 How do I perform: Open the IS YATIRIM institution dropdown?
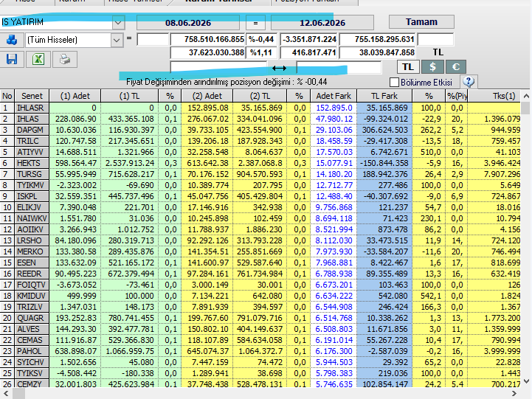(118, 23)
